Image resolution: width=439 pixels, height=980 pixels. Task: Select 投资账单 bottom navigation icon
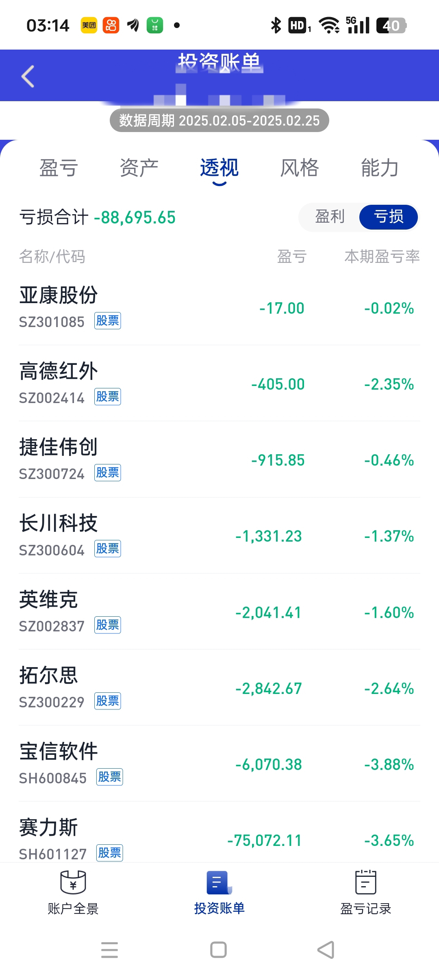[x=219, y=882]
